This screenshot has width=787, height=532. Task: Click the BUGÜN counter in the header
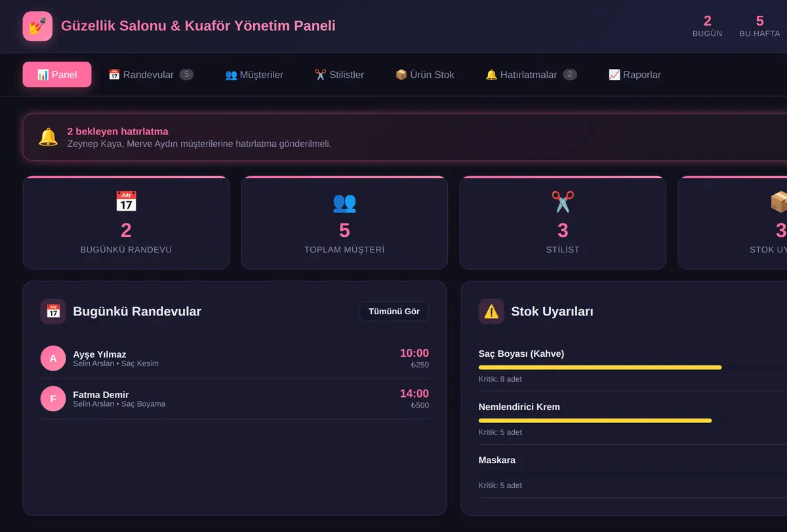coord(707,26)
